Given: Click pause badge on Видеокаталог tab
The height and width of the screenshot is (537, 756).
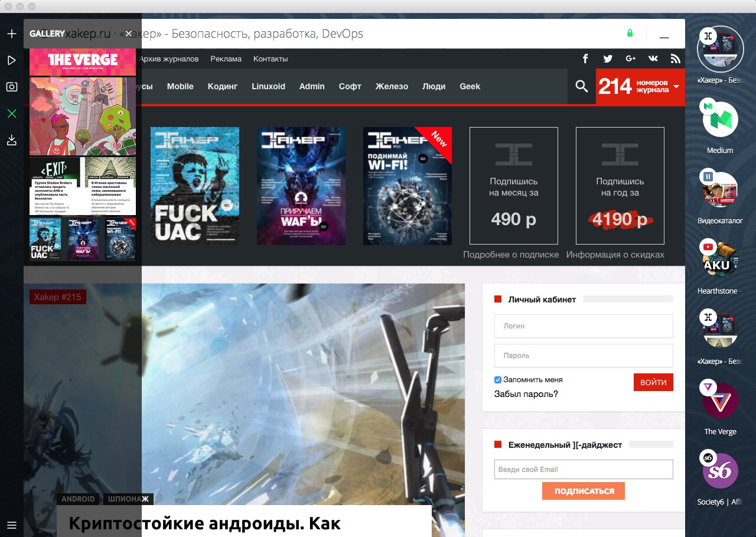Looking at the screenshot, I should (708, 176).
